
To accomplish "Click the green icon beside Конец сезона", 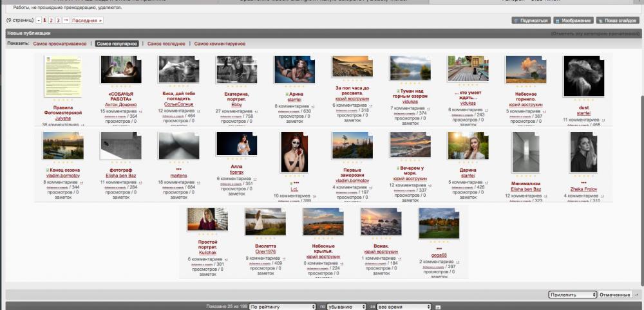I will coord(48,170).
